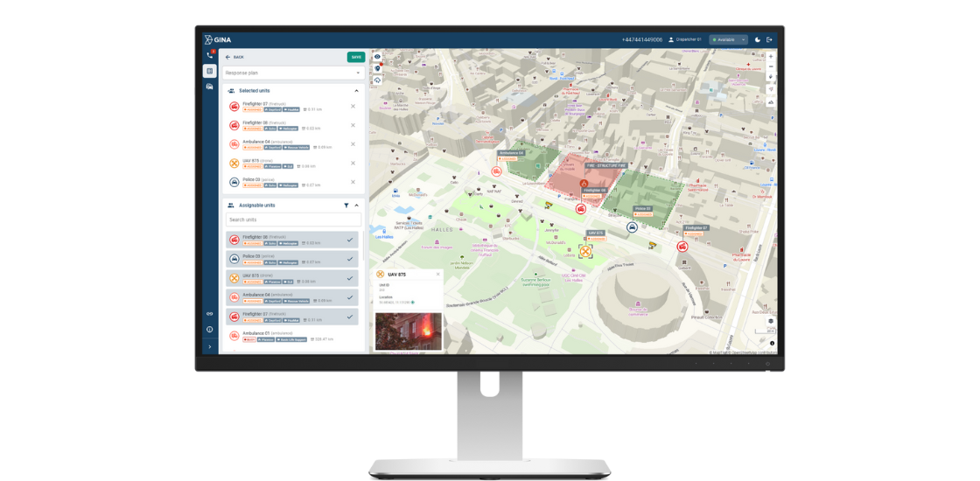Expand the left sidebar with chevron arrow
The width and height of the screenshot is (980, 481).
209,346
